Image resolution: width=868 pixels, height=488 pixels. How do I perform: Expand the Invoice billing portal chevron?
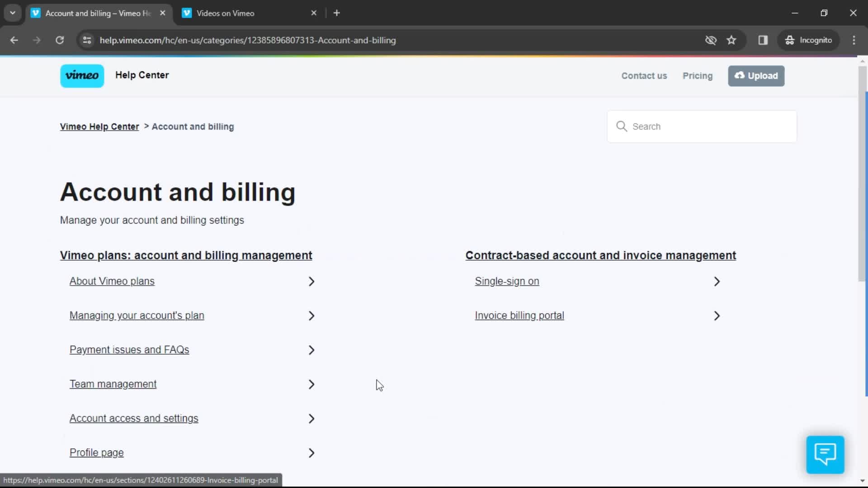click(x=717, y=316)
